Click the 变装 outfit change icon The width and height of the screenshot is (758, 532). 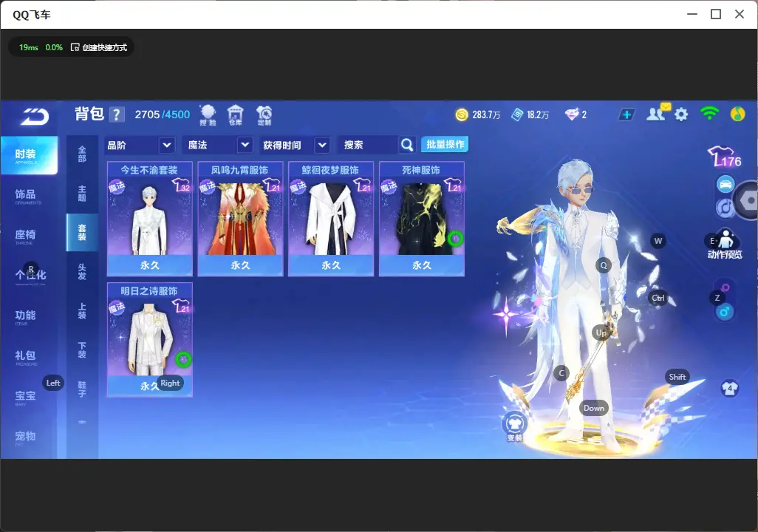pos(514,426)
